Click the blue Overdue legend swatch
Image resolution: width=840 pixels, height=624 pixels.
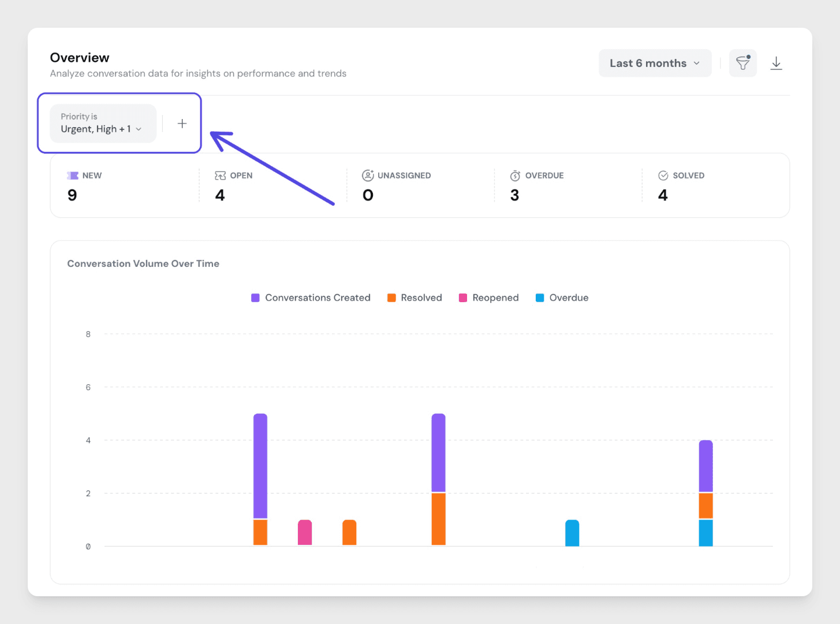[540, 298]
